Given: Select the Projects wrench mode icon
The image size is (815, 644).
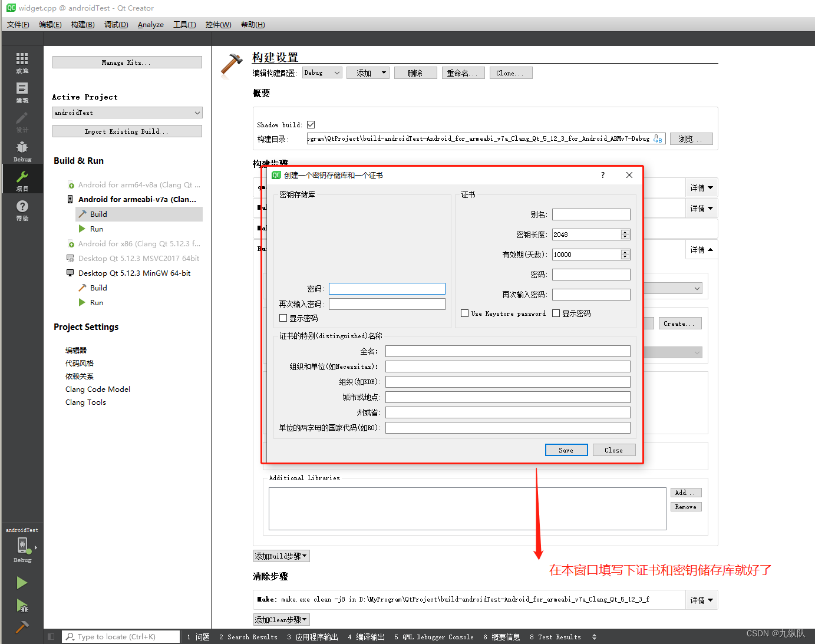Looking at the screenshot, I should [x=22, y=180].
